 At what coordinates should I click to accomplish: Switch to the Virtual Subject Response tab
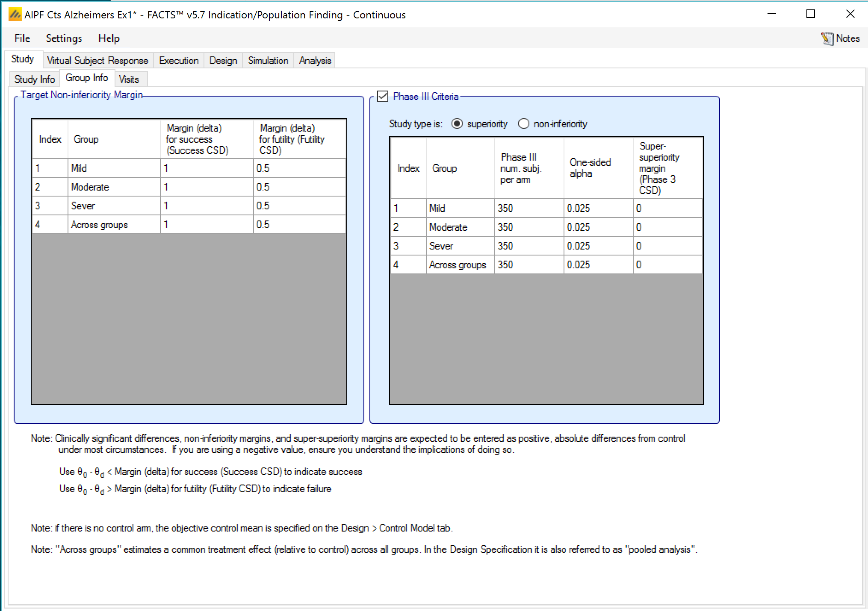[x=97, y=61]
